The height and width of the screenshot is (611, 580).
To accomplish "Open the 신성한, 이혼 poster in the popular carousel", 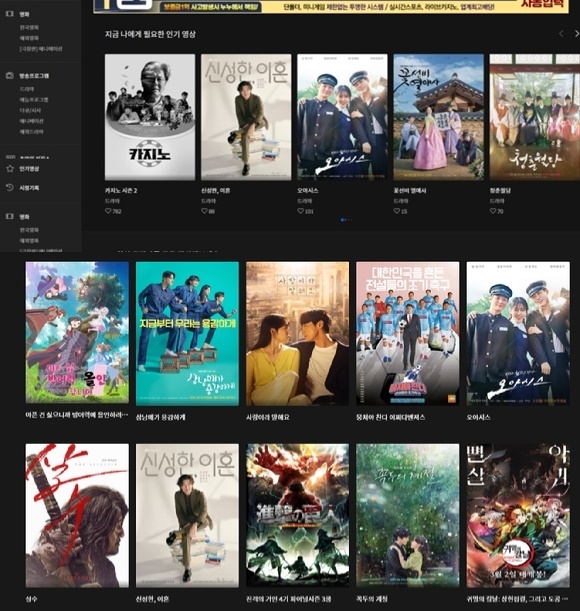I will click(x=246, y=117).
